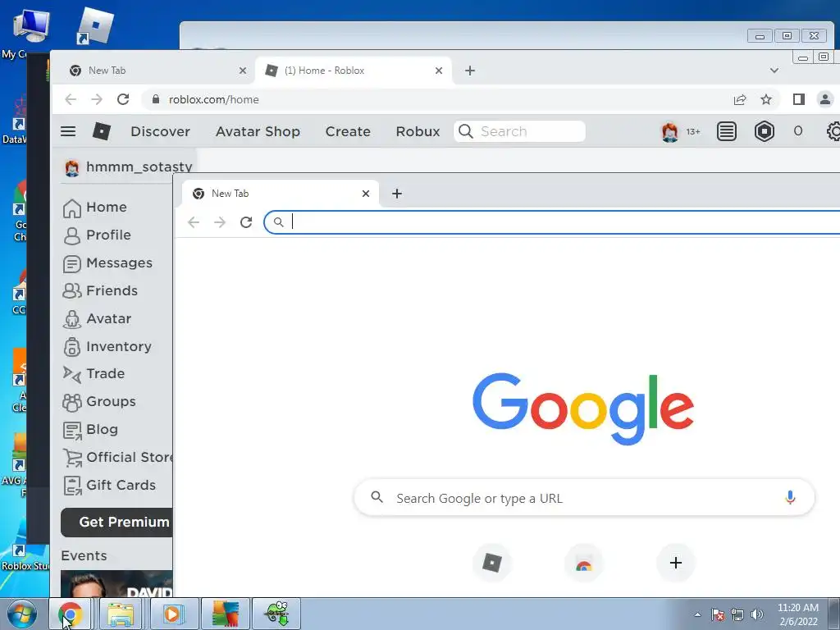Open hmmm_sotasty profile name in sidebar

coord(139,167)
